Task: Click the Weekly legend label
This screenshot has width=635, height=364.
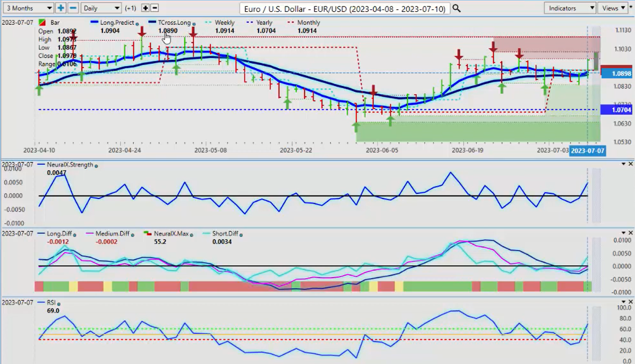Action: [x=225, y=23]
